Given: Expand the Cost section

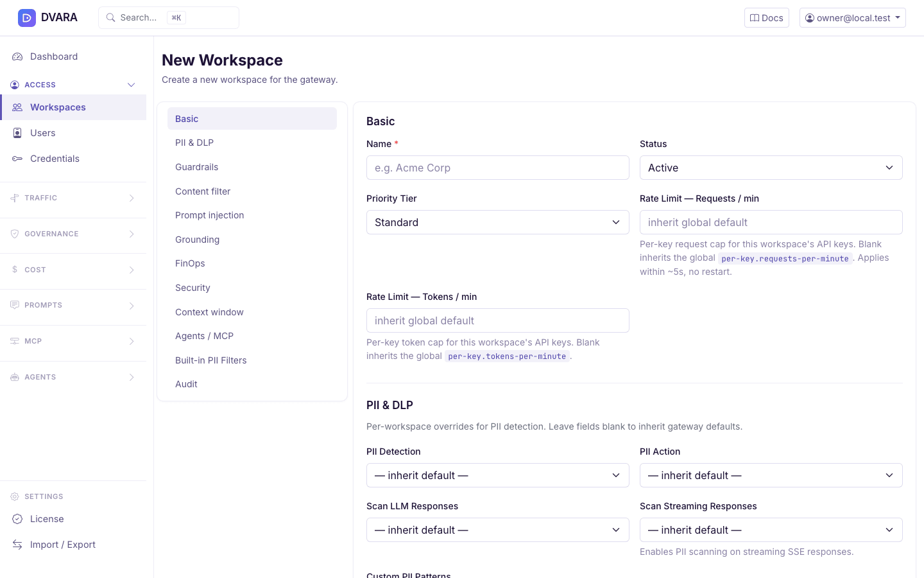Looking at the screenshot, I should (73, 270).
